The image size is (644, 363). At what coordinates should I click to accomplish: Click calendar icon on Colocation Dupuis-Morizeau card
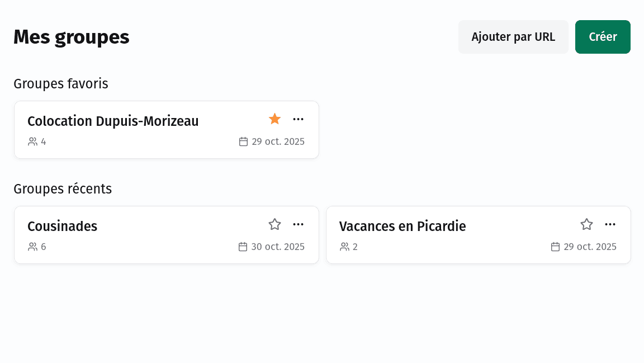[x=243, y=142]
